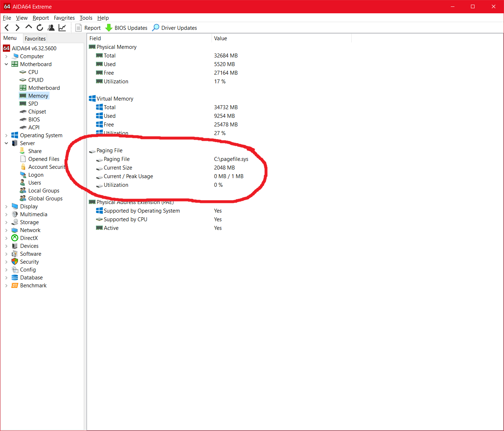
Task: Go forward with the right arrow toolbar icon
Action: 17,28
